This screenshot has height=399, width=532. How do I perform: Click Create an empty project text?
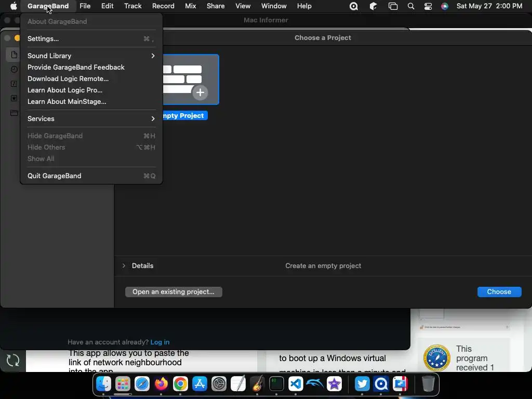point(323,265)
